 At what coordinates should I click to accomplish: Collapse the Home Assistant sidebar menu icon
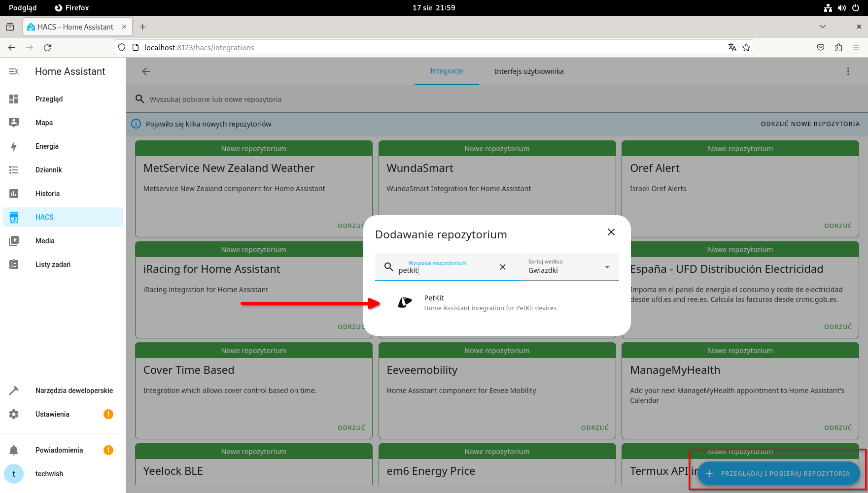pyautogui.click(x=14, y=71)
